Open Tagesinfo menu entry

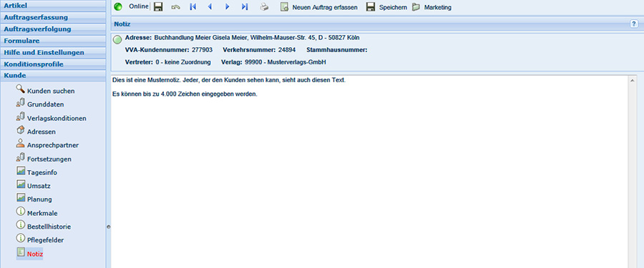click(42, 172)
